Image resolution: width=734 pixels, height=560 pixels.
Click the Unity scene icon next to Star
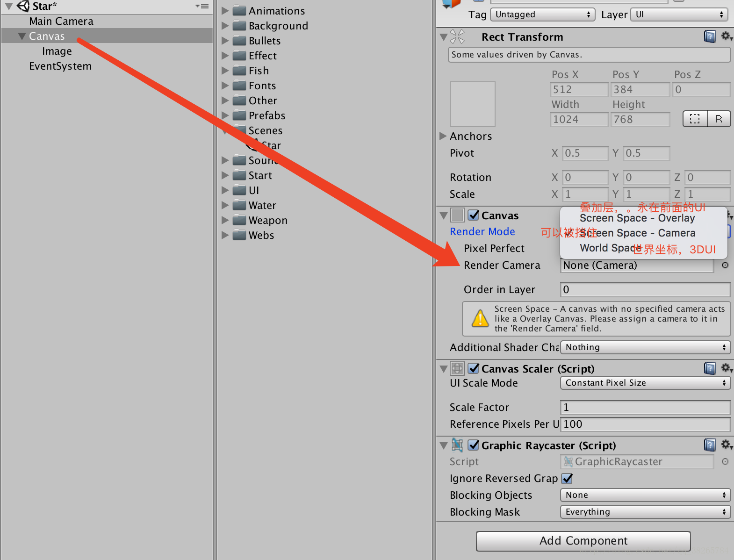click(23, 6)
